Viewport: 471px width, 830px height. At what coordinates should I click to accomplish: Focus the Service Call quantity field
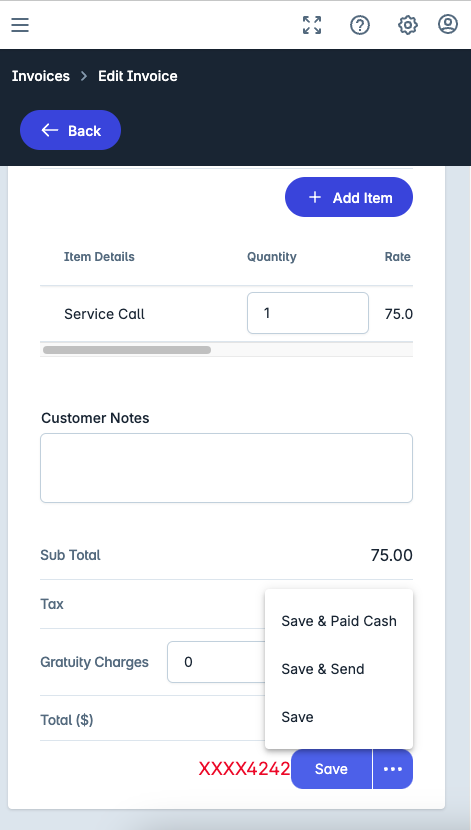coord(307,313)
